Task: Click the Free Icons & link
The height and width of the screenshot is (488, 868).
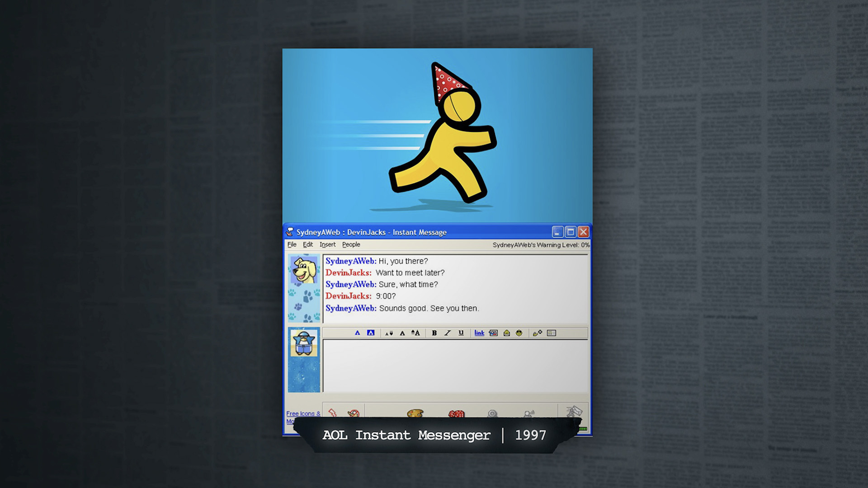Action: click(x=303, y=413)
